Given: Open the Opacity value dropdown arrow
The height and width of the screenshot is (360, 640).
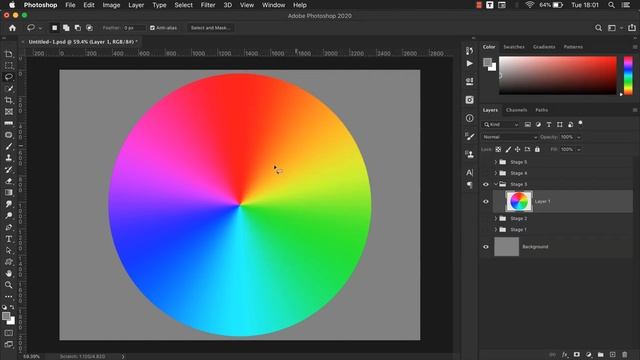Looking at the screenshot, I should 578,137.
